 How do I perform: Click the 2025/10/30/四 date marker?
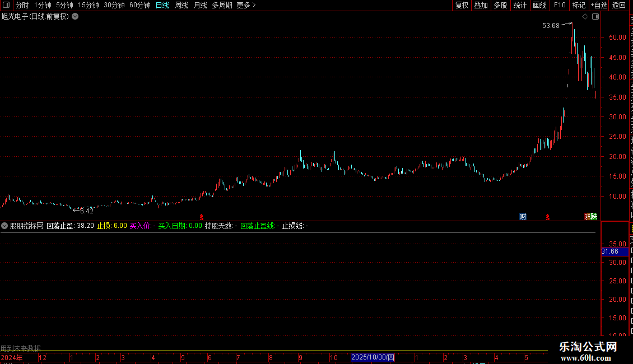(373, 357)
